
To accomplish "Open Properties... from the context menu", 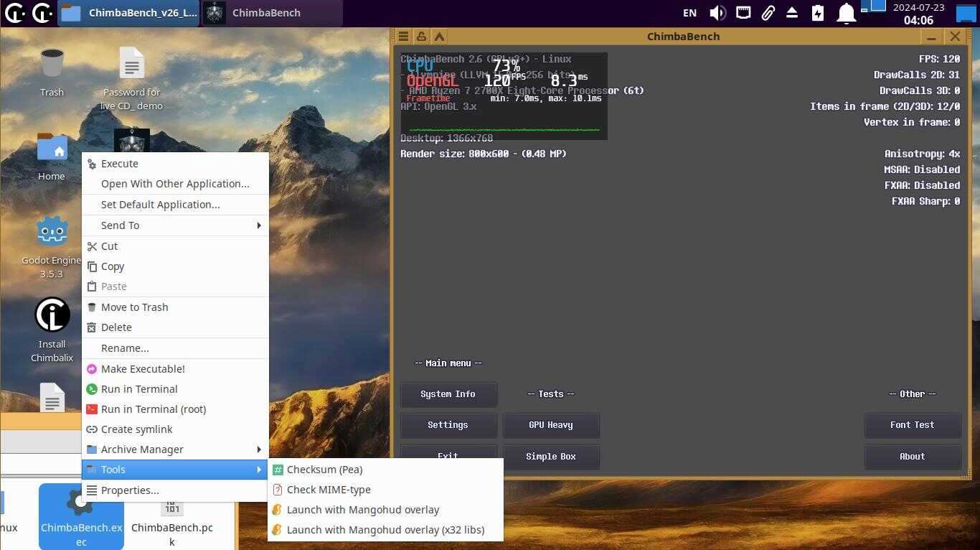I will pos(175,490).
